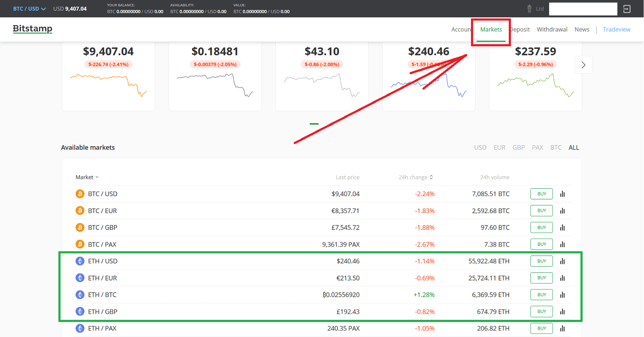Buy on the BTC / GBP market
The width and height of the screenshot is (644, 337).
[x=542, y=227]
